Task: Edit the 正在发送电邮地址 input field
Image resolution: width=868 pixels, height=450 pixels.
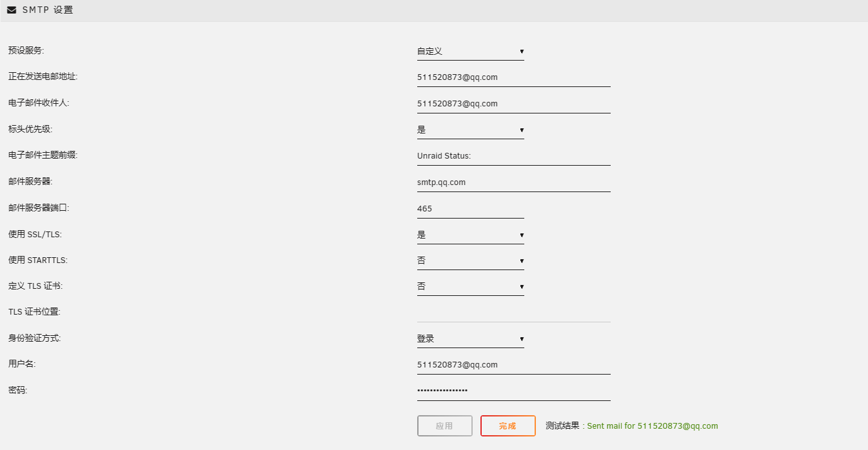Action: pos(513,77)
